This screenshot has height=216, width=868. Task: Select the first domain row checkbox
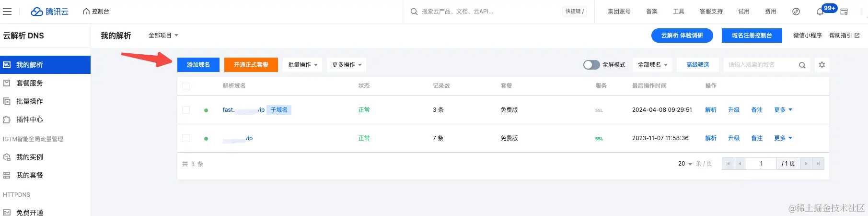pyautogui.click(x=186, y=110)
